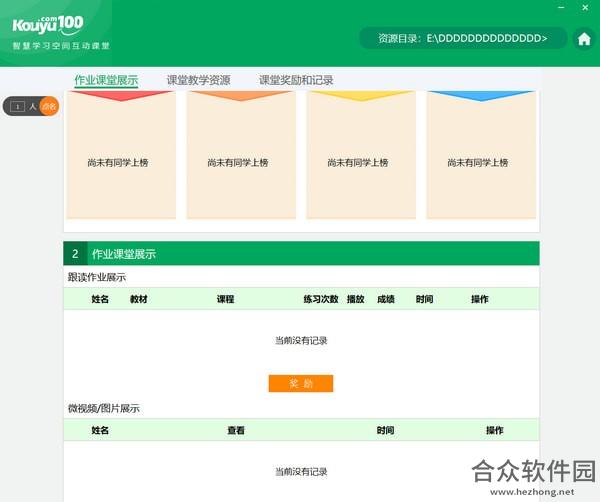This screenshot has width=600, height=502.
Task: Open the 课堂奖励和记录 tab
Action: [x=296, y=80]
